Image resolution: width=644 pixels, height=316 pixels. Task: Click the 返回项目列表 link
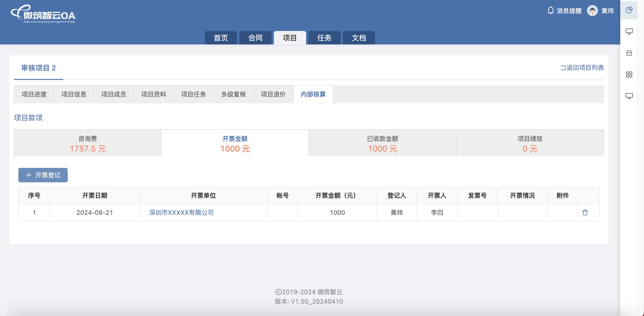582,68
